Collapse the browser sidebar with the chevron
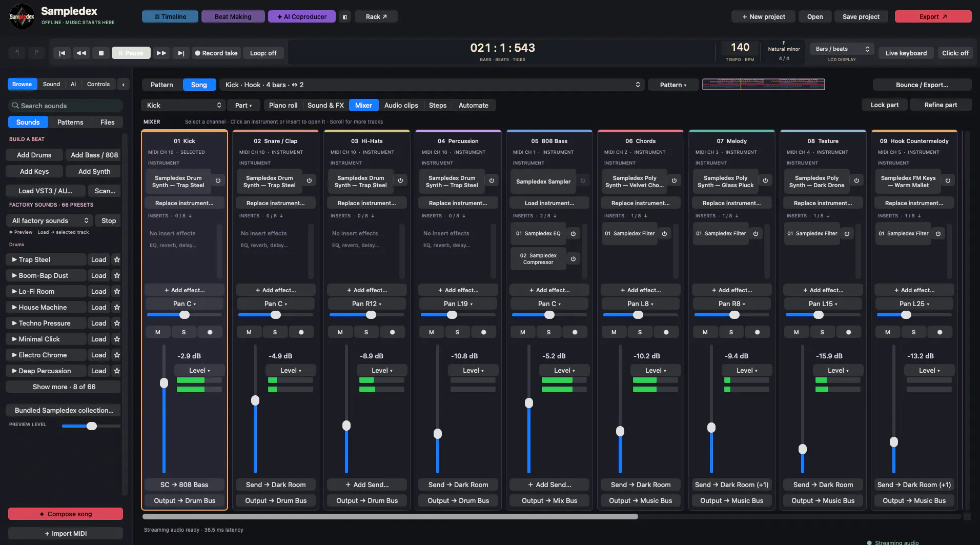980x545 pixels. (x=123, y=84)
